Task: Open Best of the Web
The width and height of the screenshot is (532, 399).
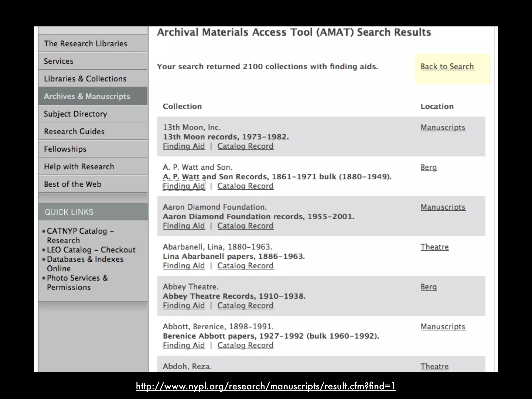Action: [x=93, y=184]
